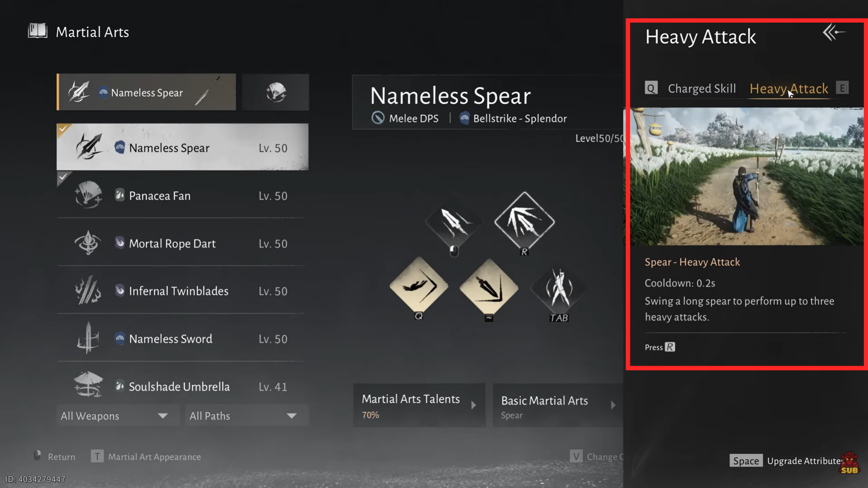Click the TAB skill diamond icon

559,288
